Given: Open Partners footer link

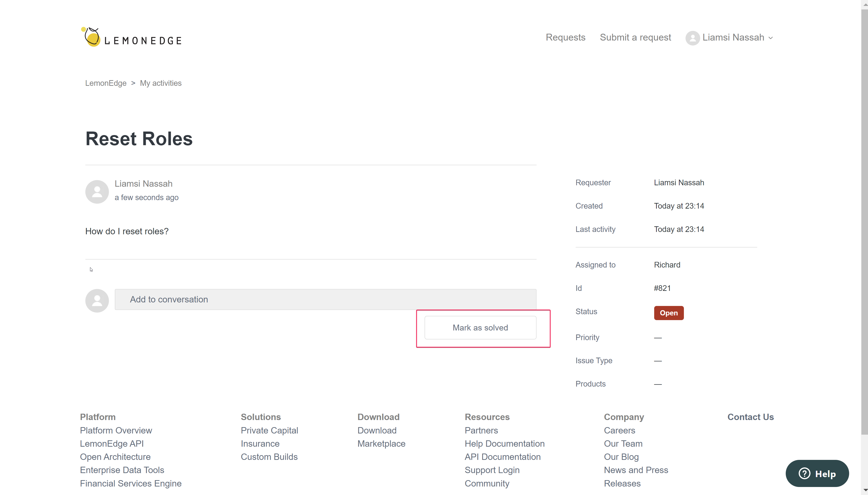Looking at the screenshot, I should tap(481, 430).
